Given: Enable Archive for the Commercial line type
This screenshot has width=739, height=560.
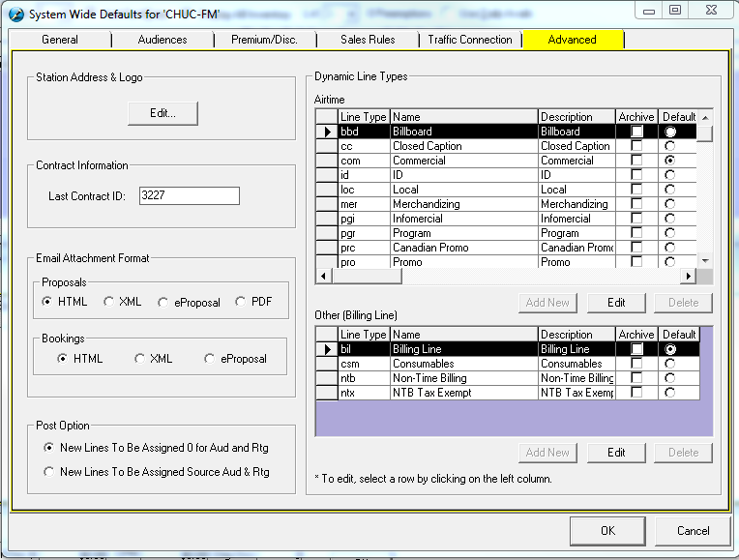Looking at the screenshot, I should pyautogui.click(x=636, y=161).
